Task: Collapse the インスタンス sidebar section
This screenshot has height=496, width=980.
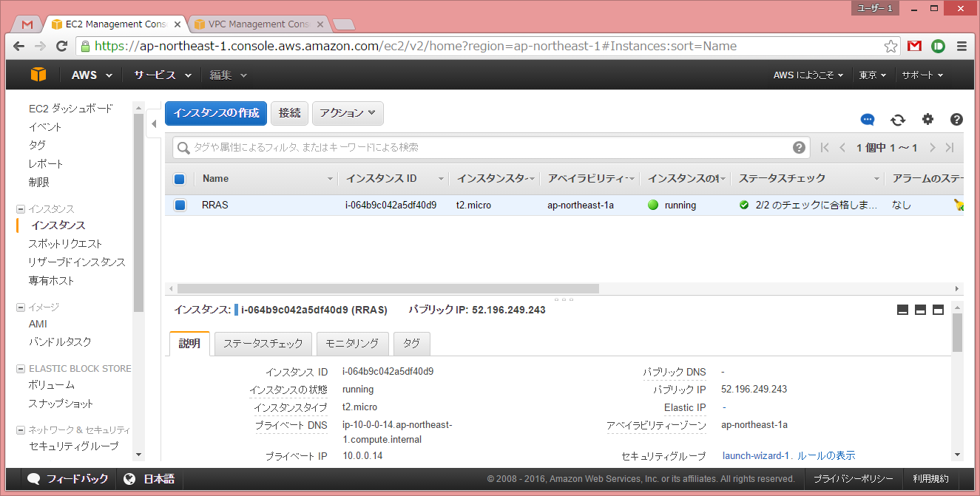Action: click(21, 209)
